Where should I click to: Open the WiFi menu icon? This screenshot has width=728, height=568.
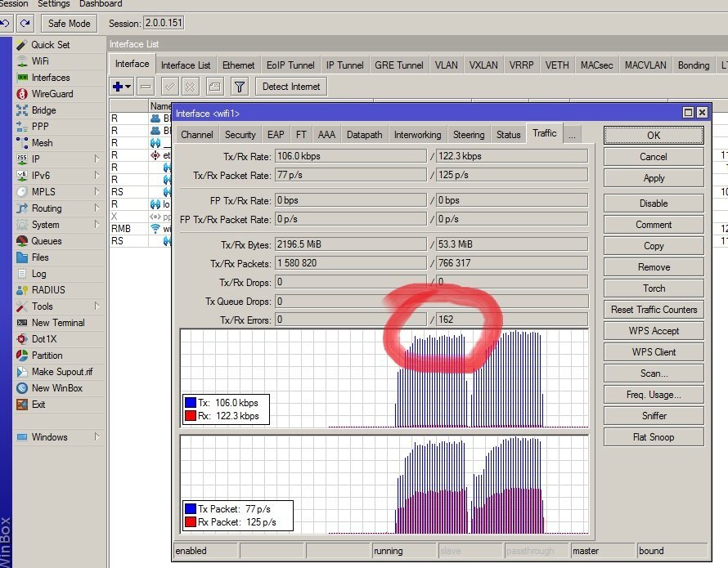tap(22, 61)
